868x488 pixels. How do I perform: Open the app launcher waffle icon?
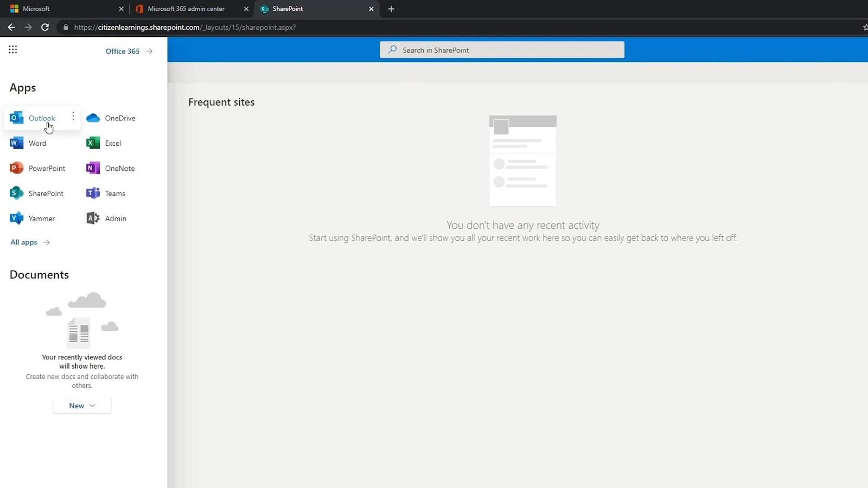pos(13,50)
